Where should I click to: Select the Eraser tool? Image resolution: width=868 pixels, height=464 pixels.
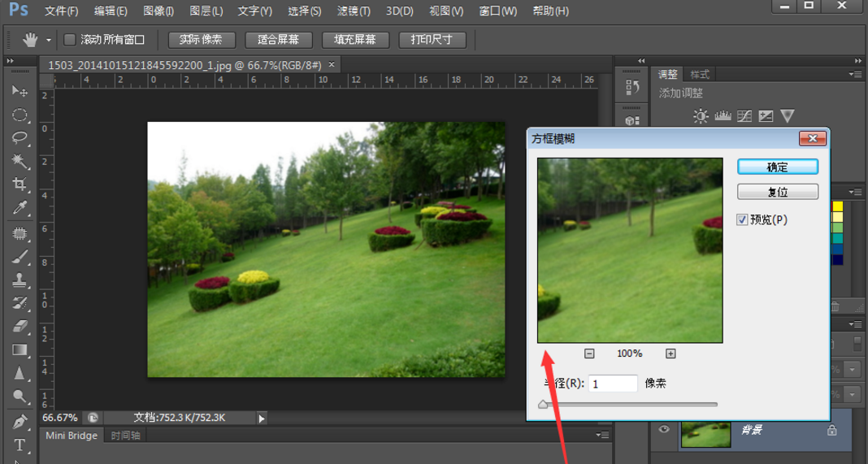pyautogui.click(x=20, y=327)
